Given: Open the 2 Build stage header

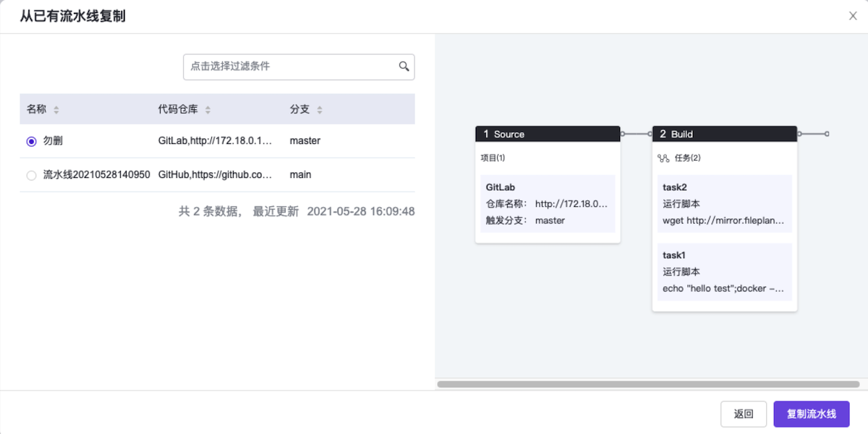Looking at the screenshot, I should coord(724,134).
